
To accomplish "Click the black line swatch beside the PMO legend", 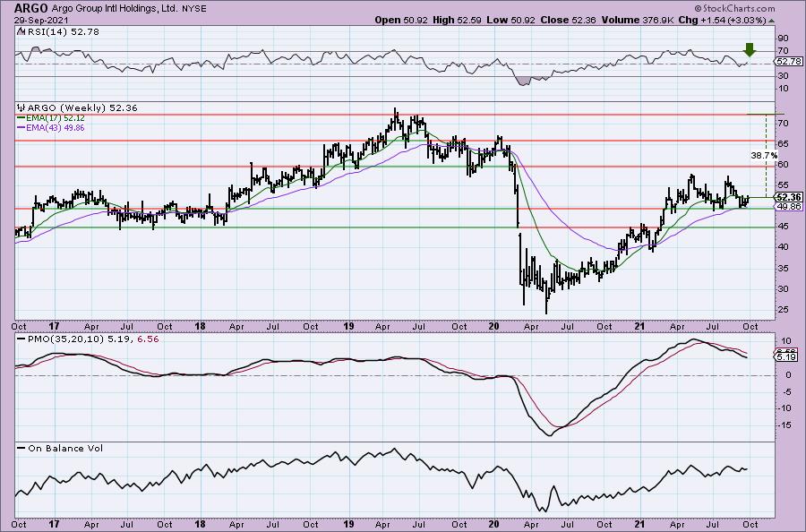I will pos(21,339).
